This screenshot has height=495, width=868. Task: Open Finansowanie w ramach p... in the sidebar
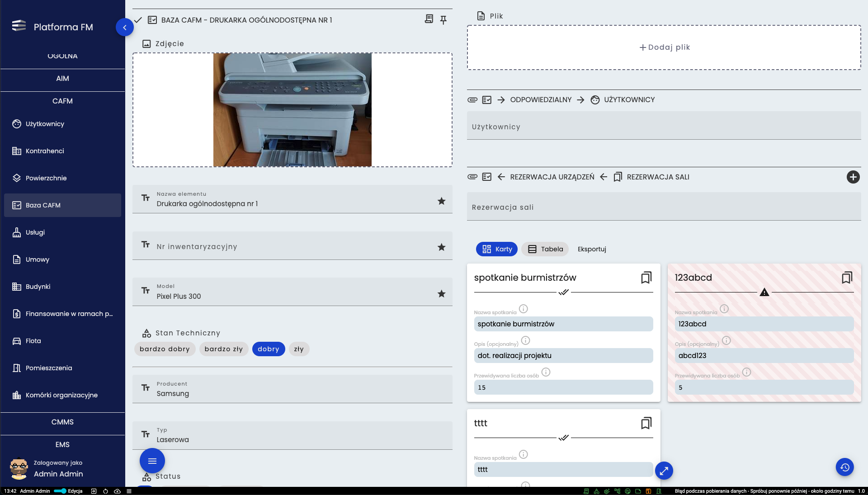[62, 314]
